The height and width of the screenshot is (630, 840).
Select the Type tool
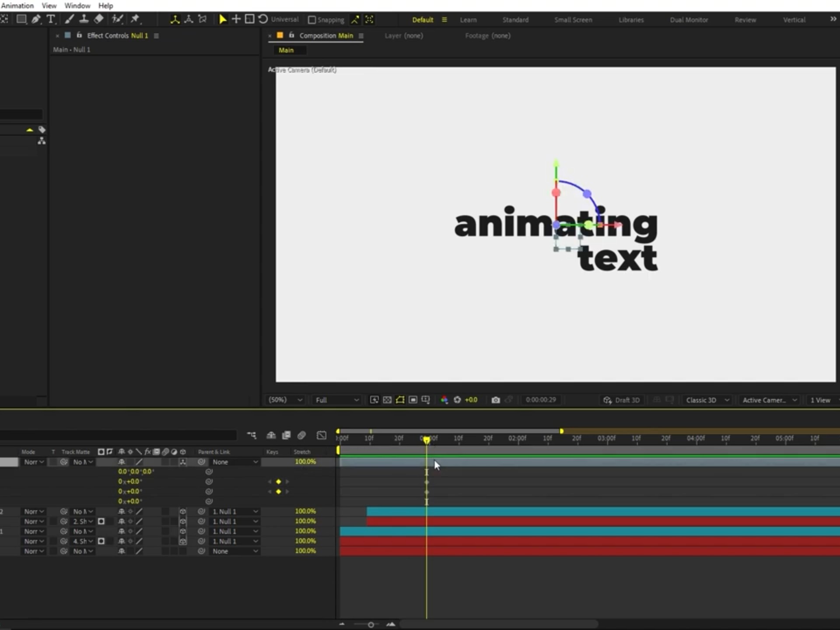pyautogui.click(x=51, y=19)
